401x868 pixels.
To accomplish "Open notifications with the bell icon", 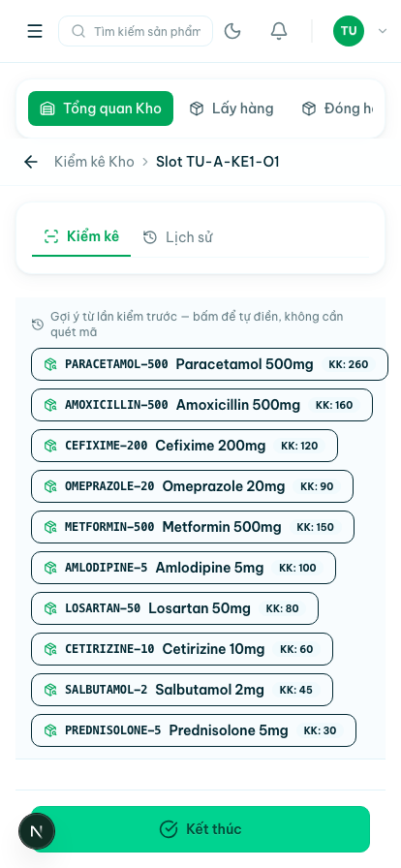I will tap(279, 31).
